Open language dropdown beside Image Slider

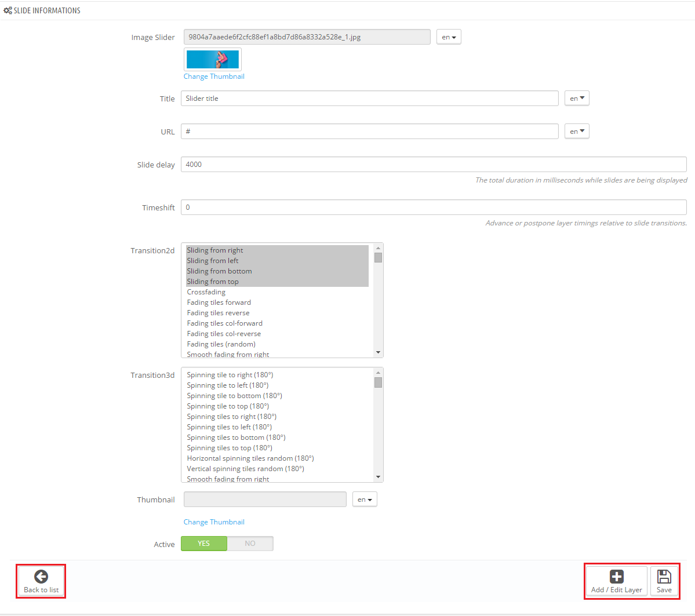point(448,37)
